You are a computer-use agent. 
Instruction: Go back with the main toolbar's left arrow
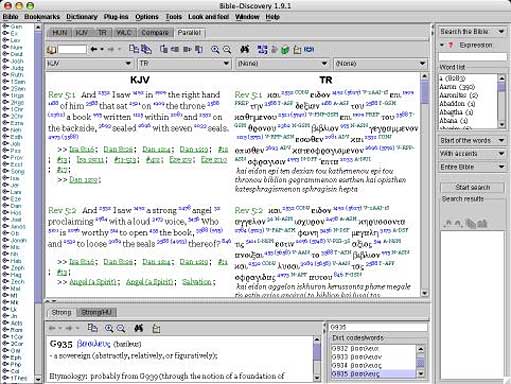coord(94,49)
